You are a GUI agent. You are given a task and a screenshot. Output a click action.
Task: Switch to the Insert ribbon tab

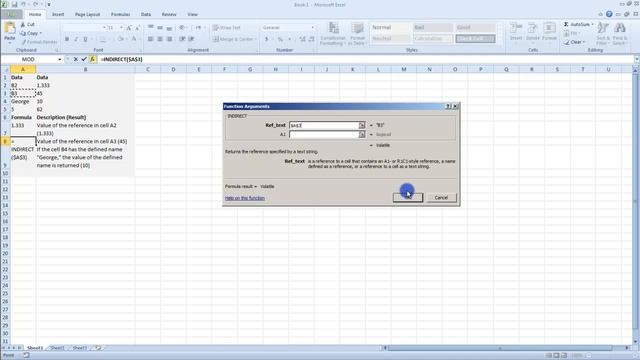[58, 14]
